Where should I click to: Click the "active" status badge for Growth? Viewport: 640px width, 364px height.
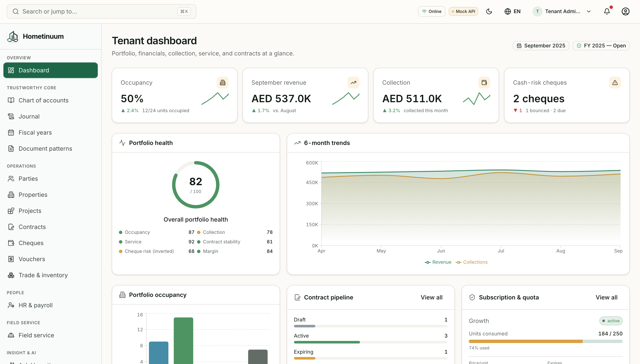(x=611, y=321)
